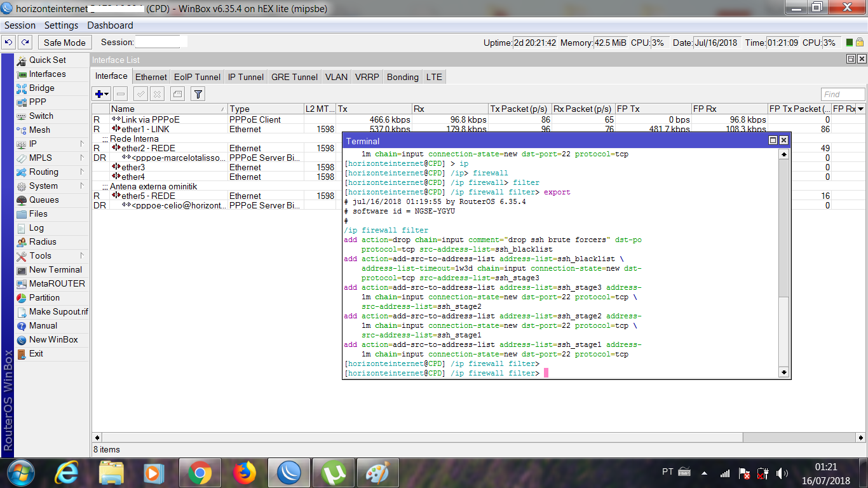Image resolution: width=868 pixels, height=488 pixels.
Task: Click the Redo arrow icon
Action: click(x=25, y=43)
